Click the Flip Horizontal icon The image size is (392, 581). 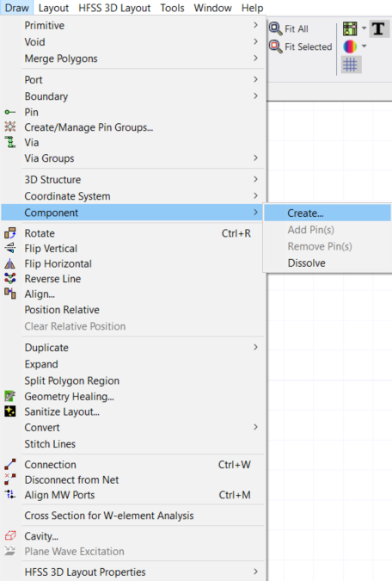10,263
